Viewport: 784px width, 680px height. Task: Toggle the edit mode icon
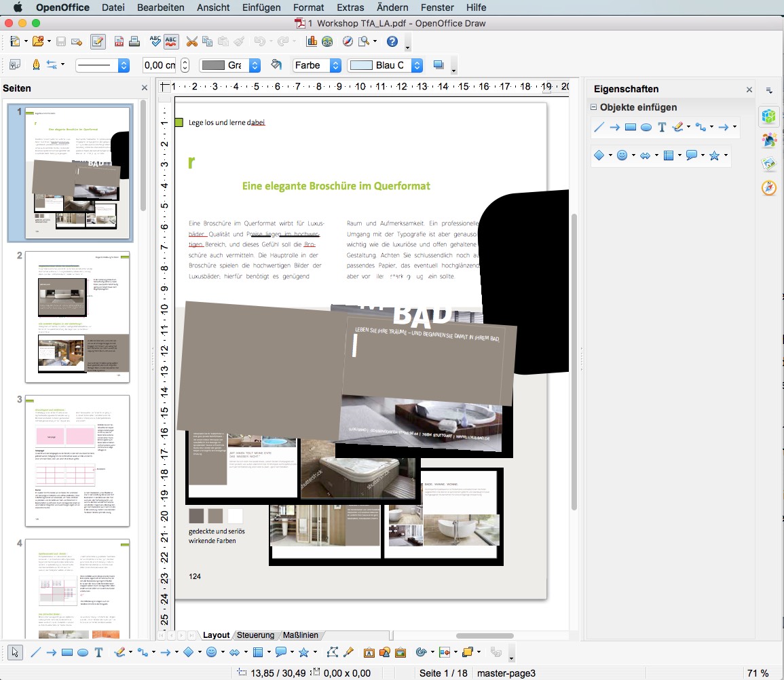tap(98, 41)
